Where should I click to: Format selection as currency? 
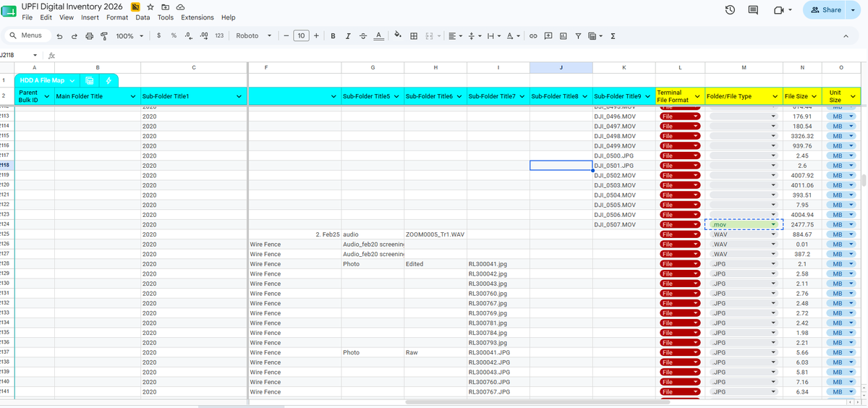159,35
